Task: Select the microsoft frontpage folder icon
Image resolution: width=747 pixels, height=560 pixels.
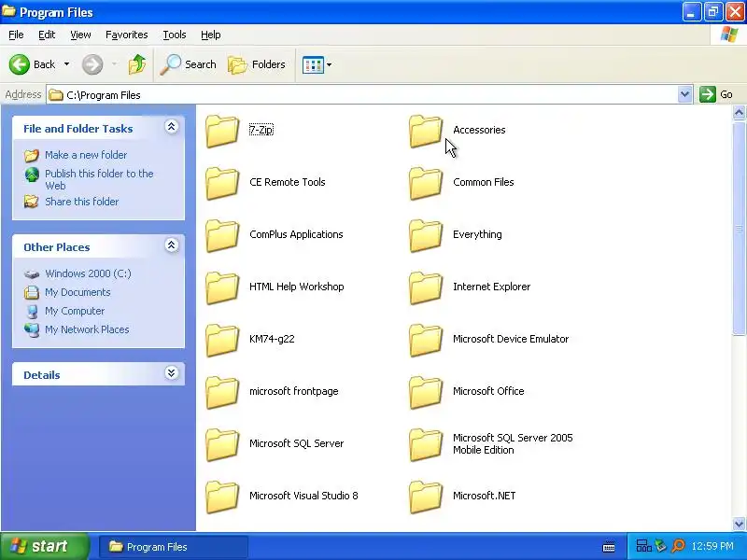Action: [x=222, y=393]
